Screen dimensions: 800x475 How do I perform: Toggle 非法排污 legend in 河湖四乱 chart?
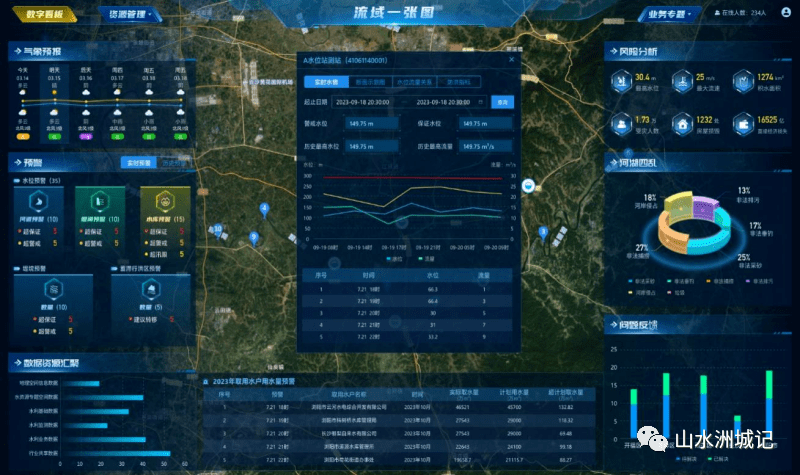coord(759,281)
